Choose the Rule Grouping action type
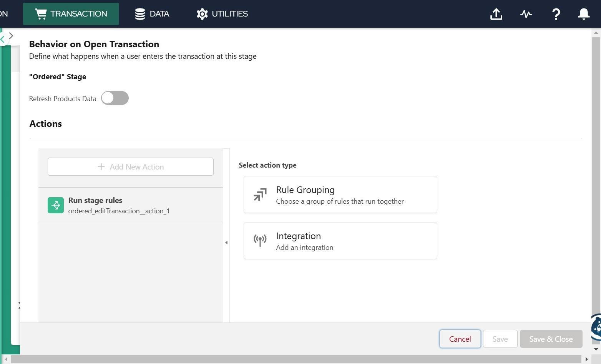The width and height of the screenshot is (601, 364). pos(340,194)
